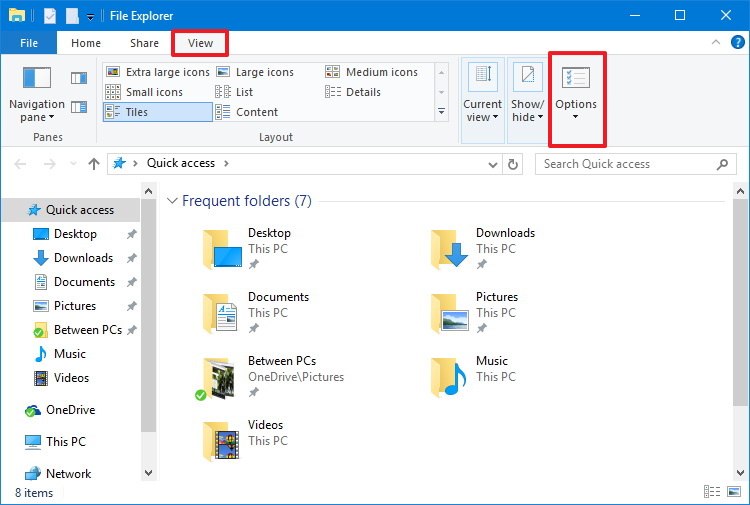The width and height of the screenshot is (750, 505).
Task: Select List layout
Action: 234,92
